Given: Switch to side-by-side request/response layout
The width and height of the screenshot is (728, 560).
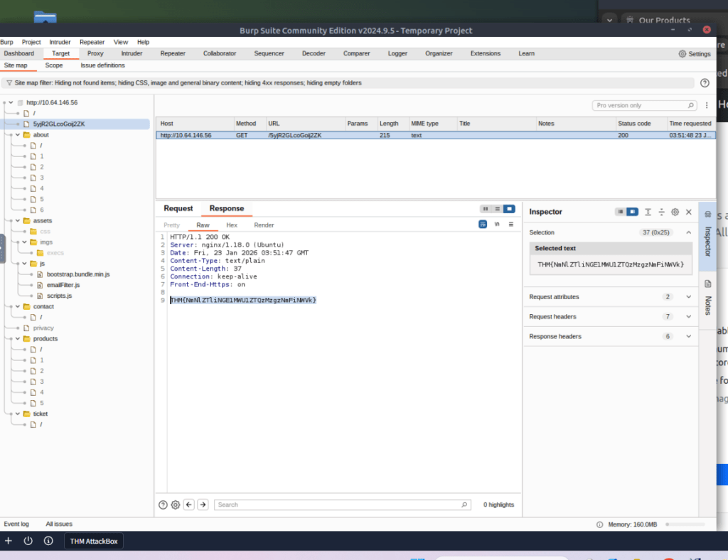Looking at the screenshot, I should tap(485, 209).
